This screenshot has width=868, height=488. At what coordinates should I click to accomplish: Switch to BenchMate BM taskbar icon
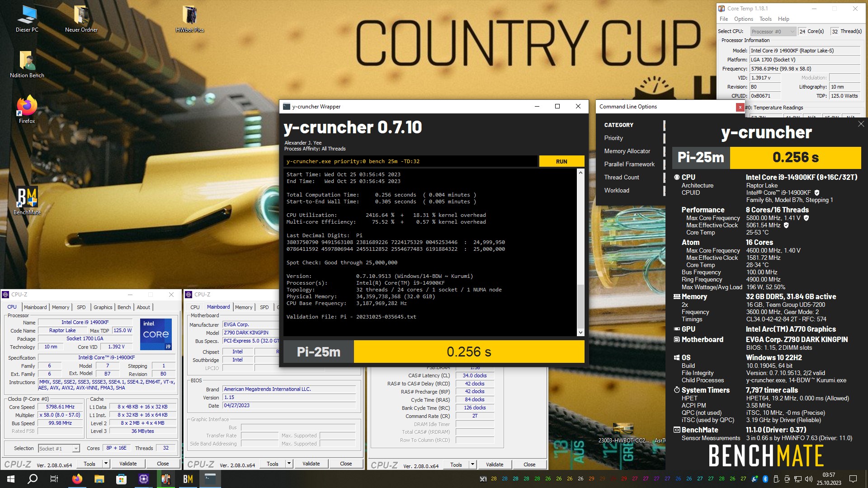point(188,479)
